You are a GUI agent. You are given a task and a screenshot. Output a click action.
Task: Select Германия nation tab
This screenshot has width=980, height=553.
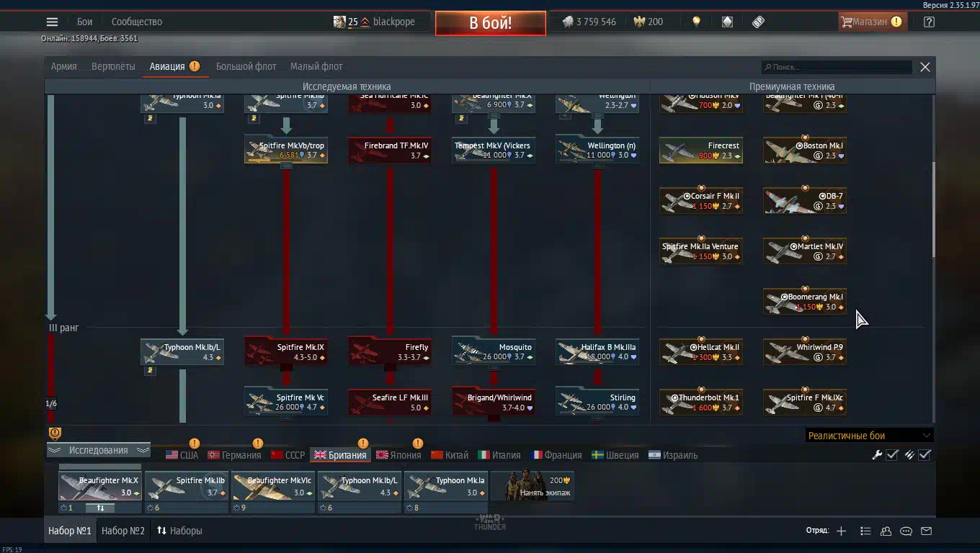coord(234,455)
